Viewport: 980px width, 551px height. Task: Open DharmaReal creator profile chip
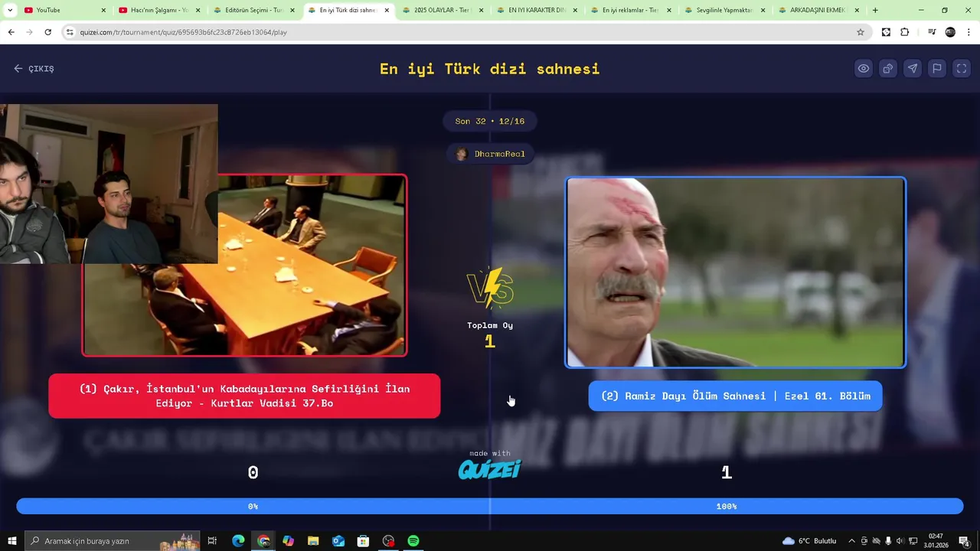tap(490, 154)
